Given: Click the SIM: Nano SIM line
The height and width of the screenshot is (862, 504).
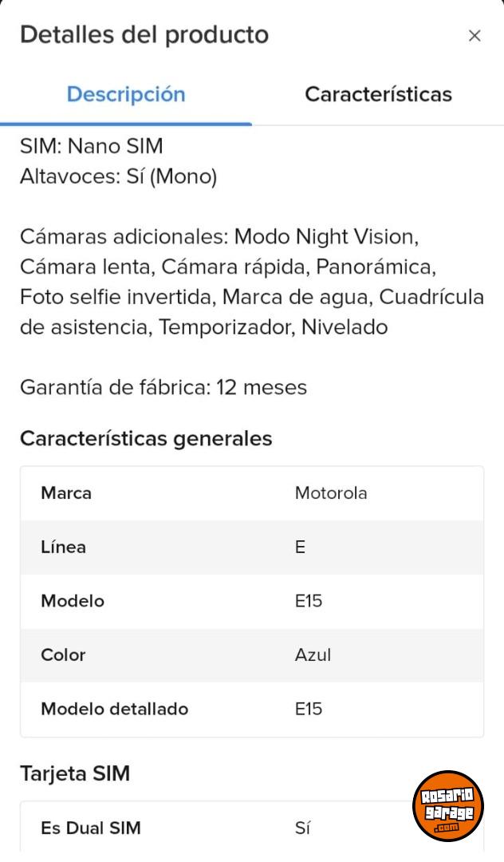Looking at the screenshot, I should pos(92,146).
